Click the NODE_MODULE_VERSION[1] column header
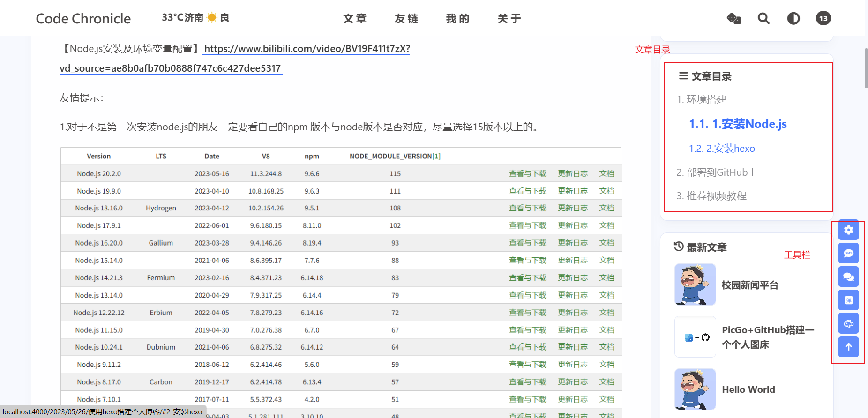The width and height of the screenshot is (868, 418). 395,157
